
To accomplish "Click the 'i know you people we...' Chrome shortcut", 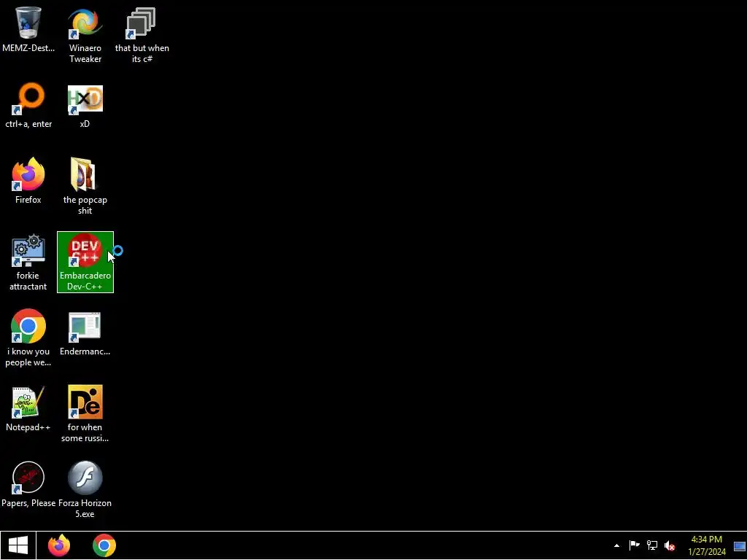I will (28, 338).
